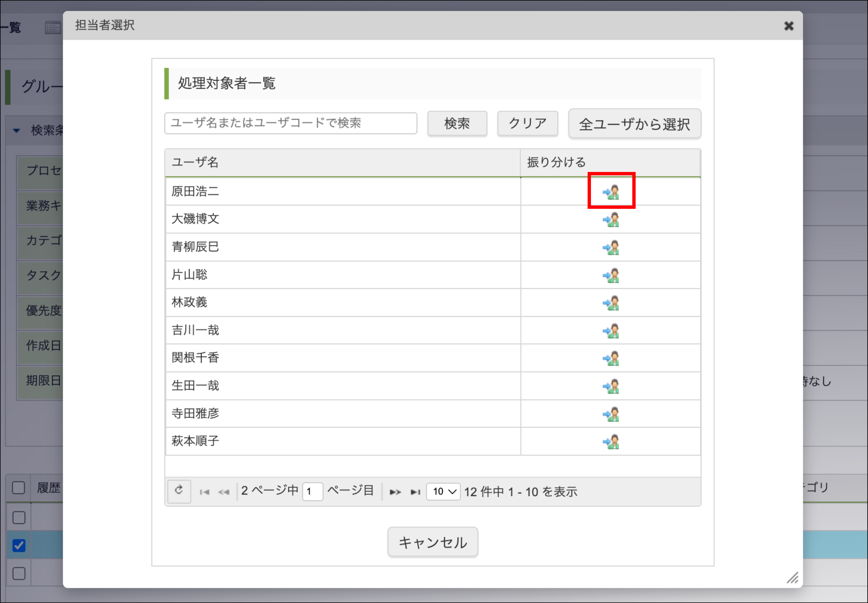This screenshot has width=868, height=603.
Task: Click the キャンセル button
Action: click(432, 542)
